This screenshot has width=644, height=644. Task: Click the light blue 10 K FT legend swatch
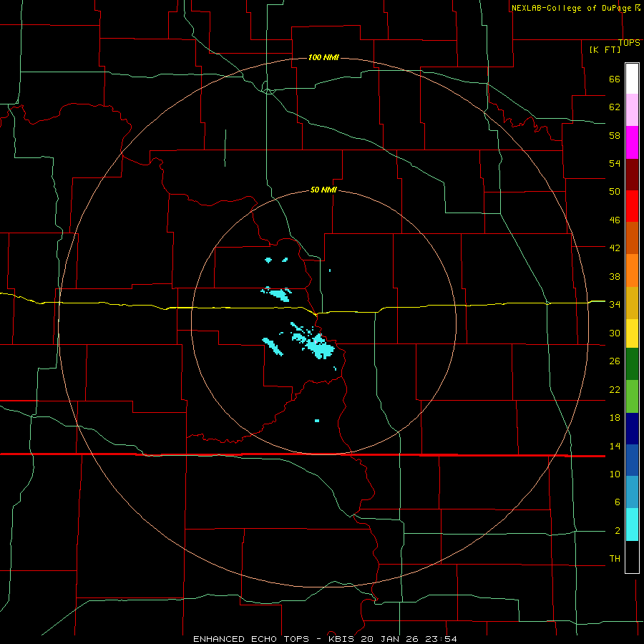click(x=632, y=492)
